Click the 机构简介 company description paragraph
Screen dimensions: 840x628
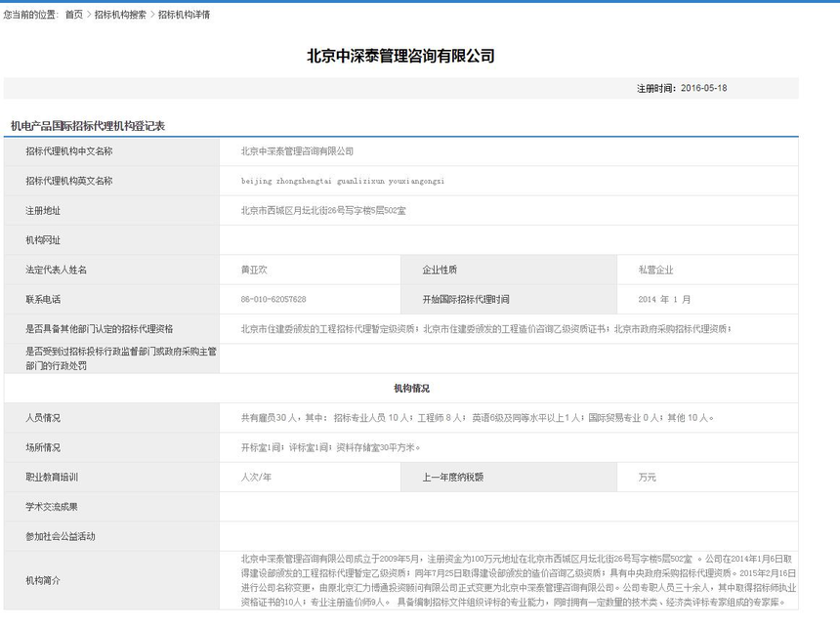click(518, 580)
